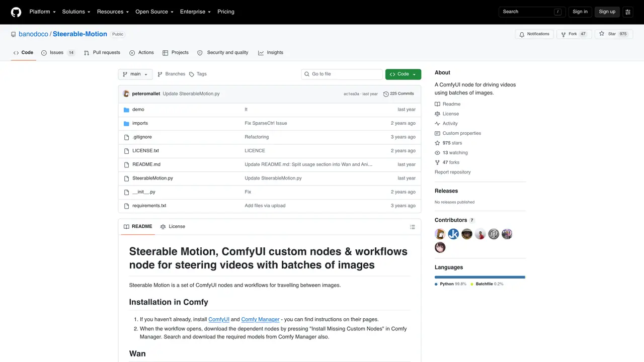Switch to the Code tab
644x362 pixels.
(23, 53)
